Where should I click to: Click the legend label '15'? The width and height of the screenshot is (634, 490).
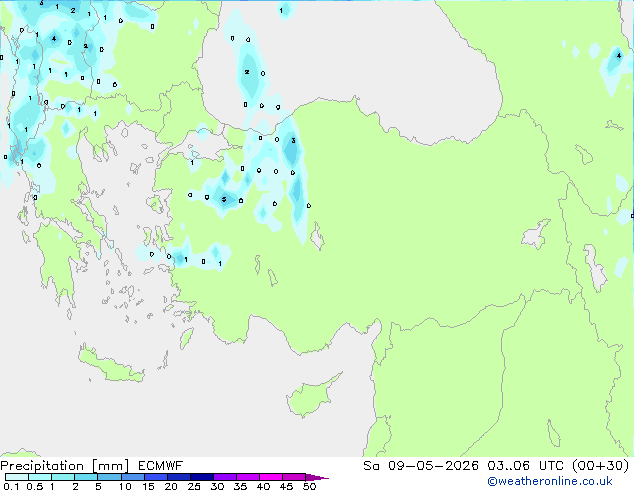coord(148,486)
